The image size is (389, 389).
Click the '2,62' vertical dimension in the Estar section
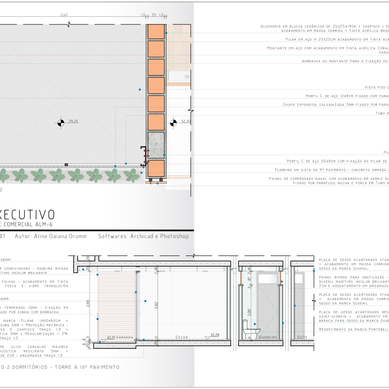click(156, 305)
